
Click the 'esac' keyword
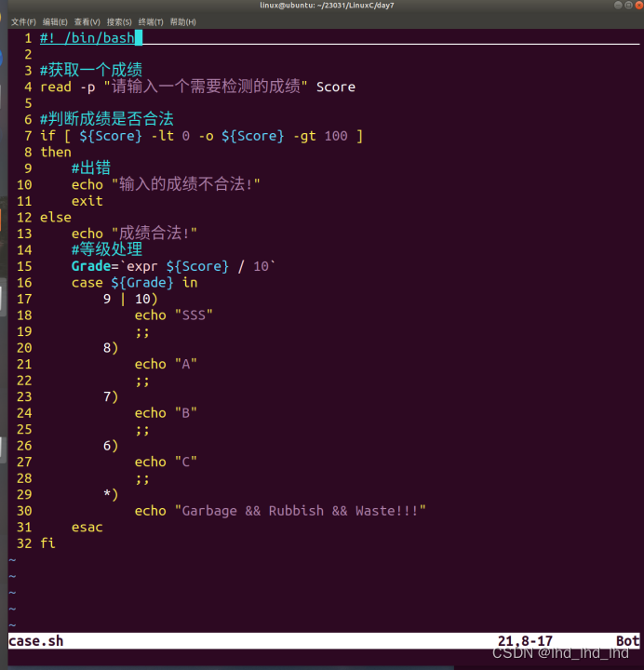pyautogui.click(x=87, y=528)
